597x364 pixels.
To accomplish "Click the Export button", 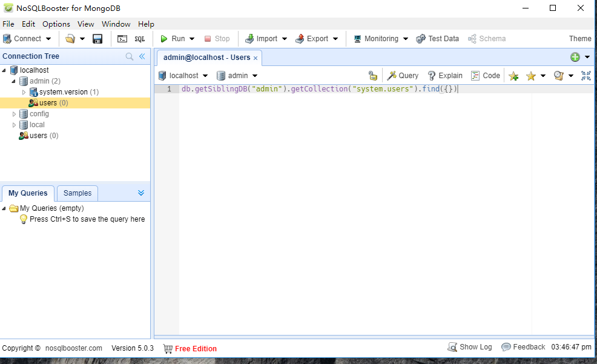I will (x=312, y=39).
